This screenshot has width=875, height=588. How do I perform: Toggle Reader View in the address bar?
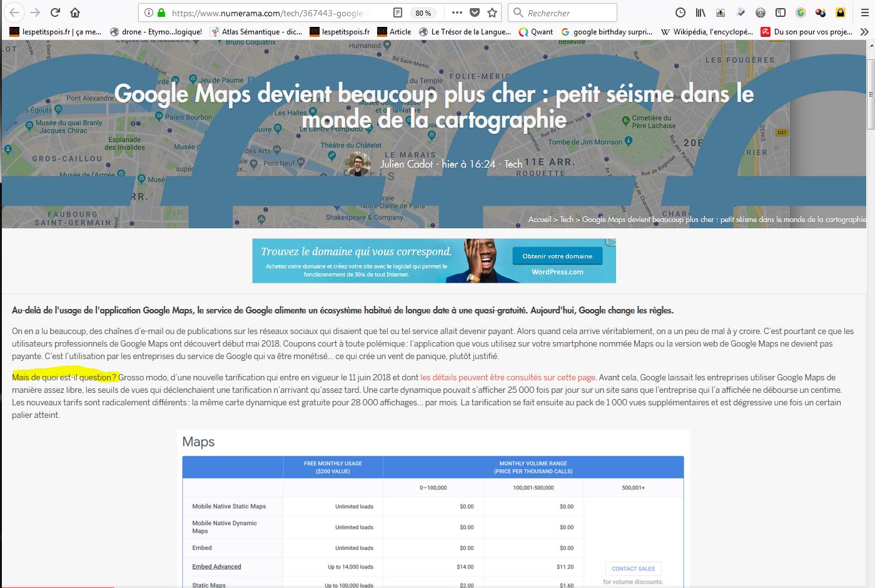tap(398, 13)
